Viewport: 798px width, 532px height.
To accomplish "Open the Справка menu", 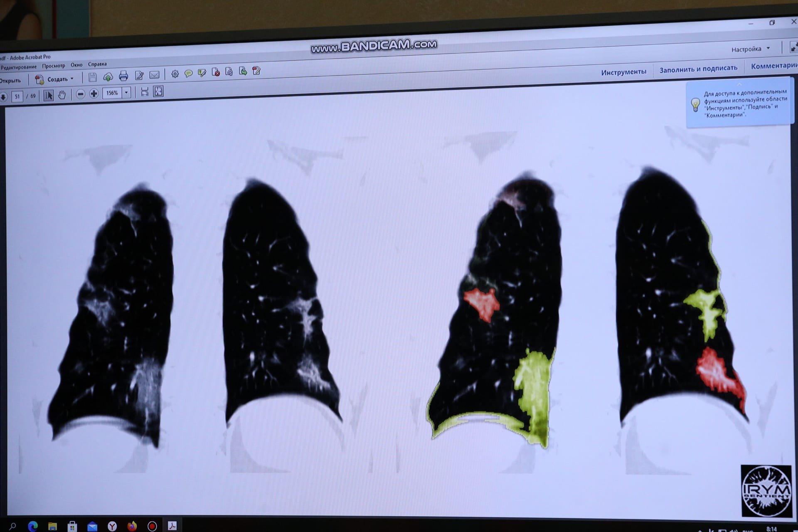I will [97, 64].
